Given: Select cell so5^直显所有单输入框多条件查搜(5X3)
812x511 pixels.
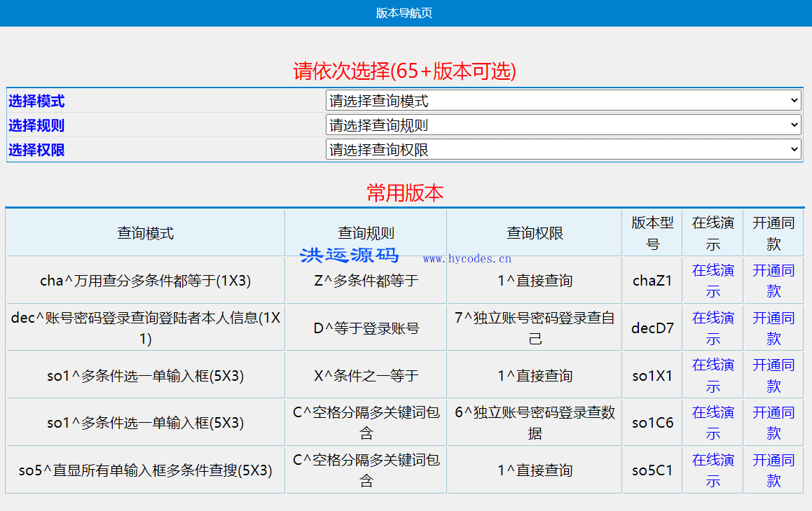Looking at the screenshot, I should [146, 470].
